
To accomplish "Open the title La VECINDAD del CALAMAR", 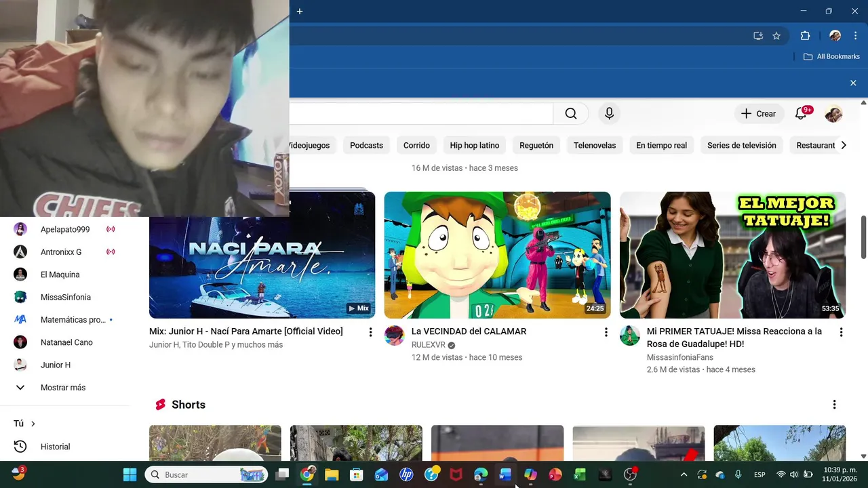I will click(469, 331).
